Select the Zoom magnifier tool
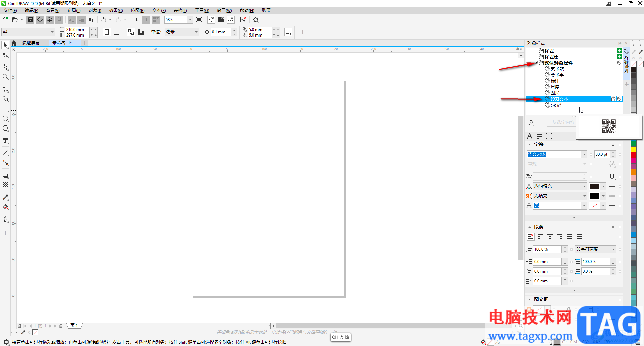644x346 pixels. [x=5, y=77]
